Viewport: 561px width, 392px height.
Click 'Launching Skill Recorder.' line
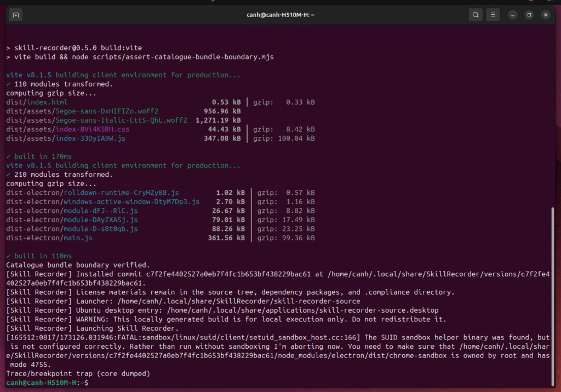(92, 328)
